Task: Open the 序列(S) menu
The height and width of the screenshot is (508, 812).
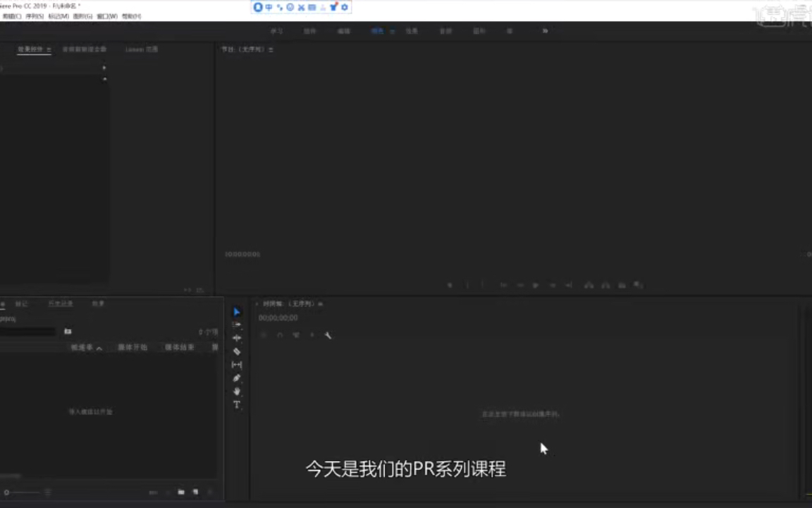Action: (x=33, y=16)
